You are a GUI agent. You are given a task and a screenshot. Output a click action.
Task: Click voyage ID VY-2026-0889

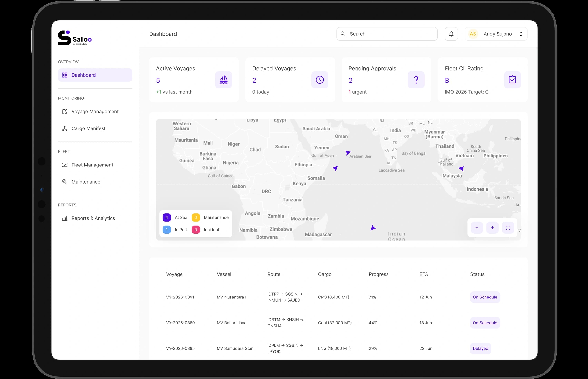click(x=180, y=323)
